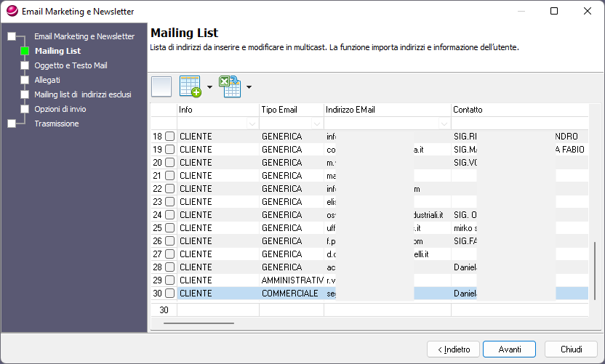Toggle the checkbox on row 30

169,293
